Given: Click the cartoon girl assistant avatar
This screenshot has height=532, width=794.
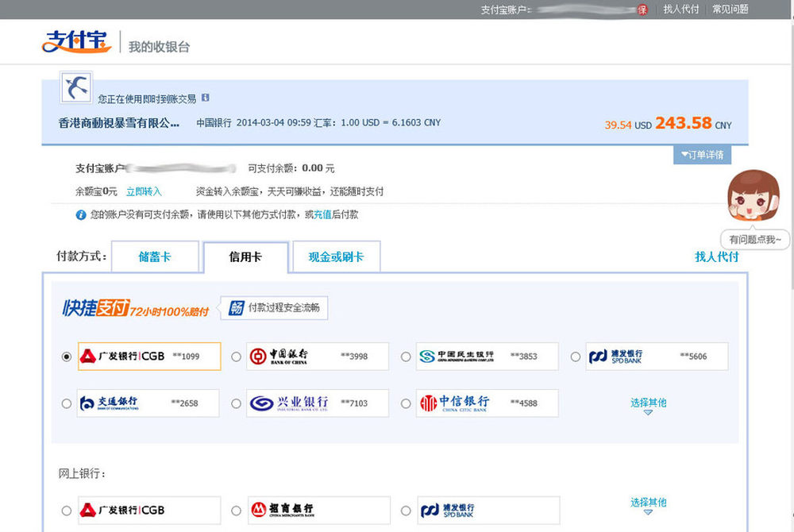Looking at the screenshot, I should coord(753,195).
